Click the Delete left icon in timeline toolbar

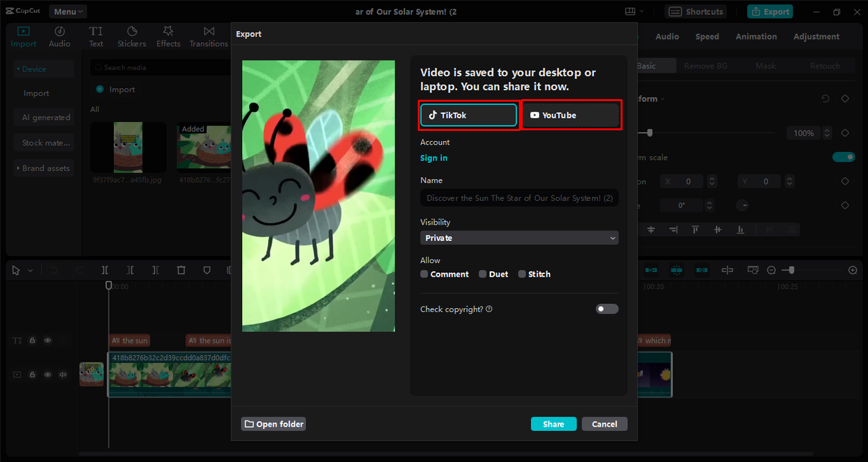[130, 270]
